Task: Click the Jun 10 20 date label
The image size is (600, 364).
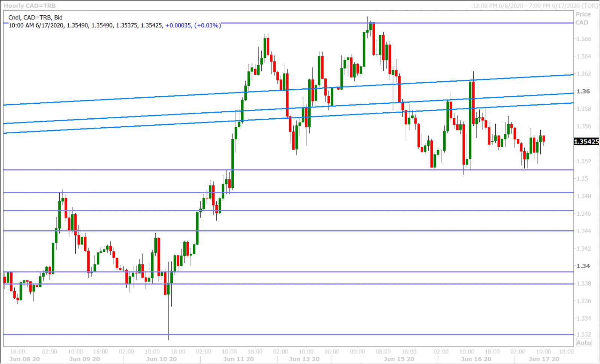Action: pyautogui.click(x=161, y=359)
